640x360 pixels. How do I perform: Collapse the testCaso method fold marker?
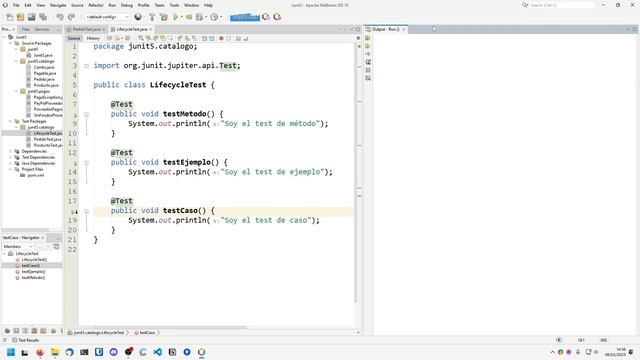coord(87,211)
